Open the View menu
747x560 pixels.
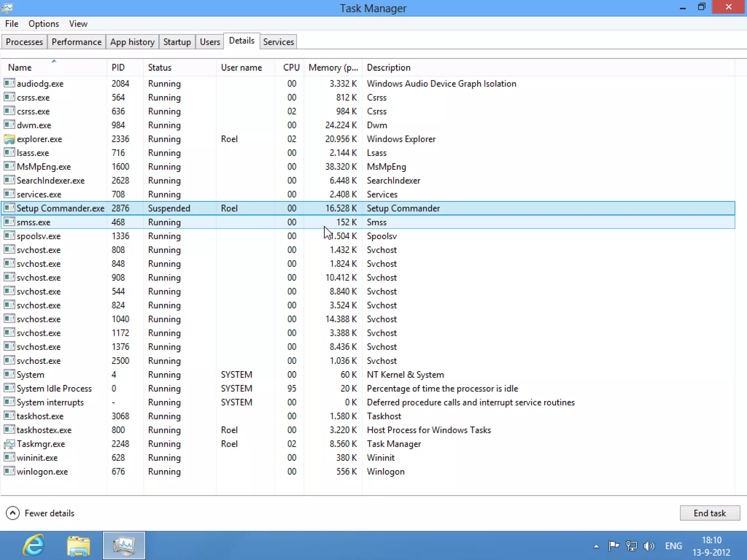coord(78,24)
